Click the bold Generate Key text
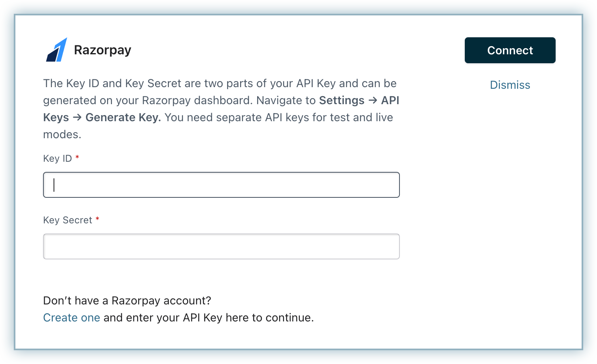The width and height of the screenshot is (597, 364). coord(123,117)
